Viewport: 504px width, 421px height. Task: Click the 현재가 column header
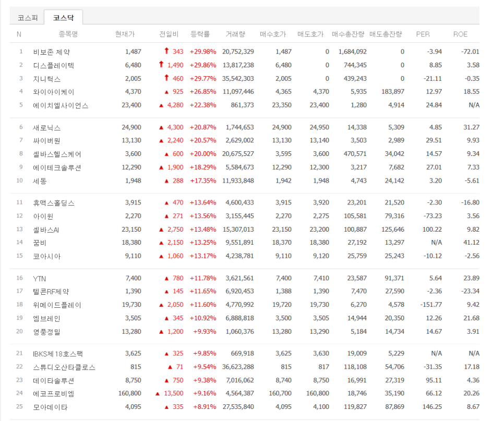click(x=125, y=34)
